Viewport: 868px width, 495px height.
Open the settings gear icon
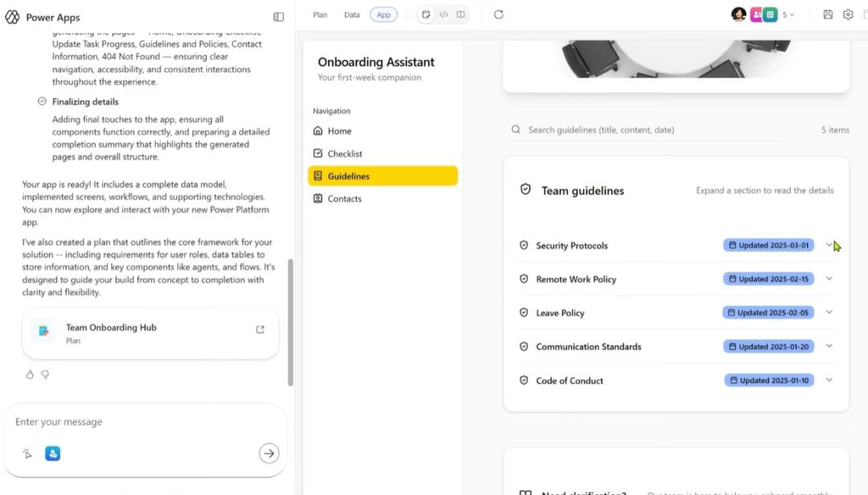(848, 14)
